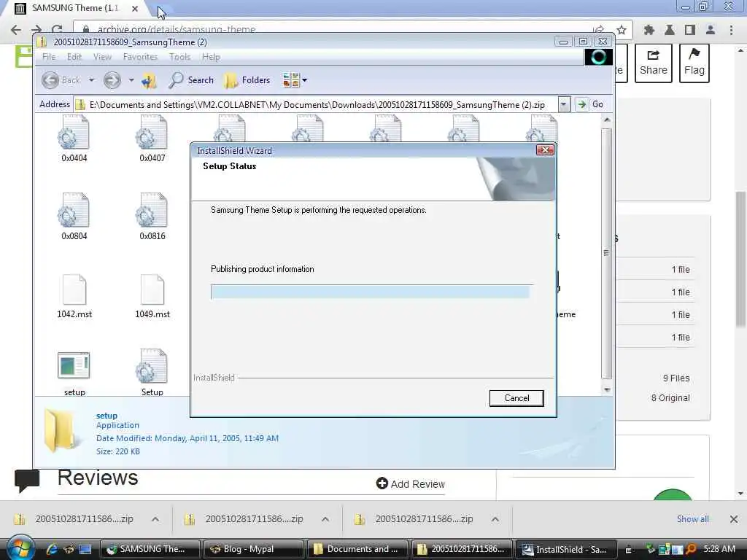Close the downloads bar

(734, 519)
